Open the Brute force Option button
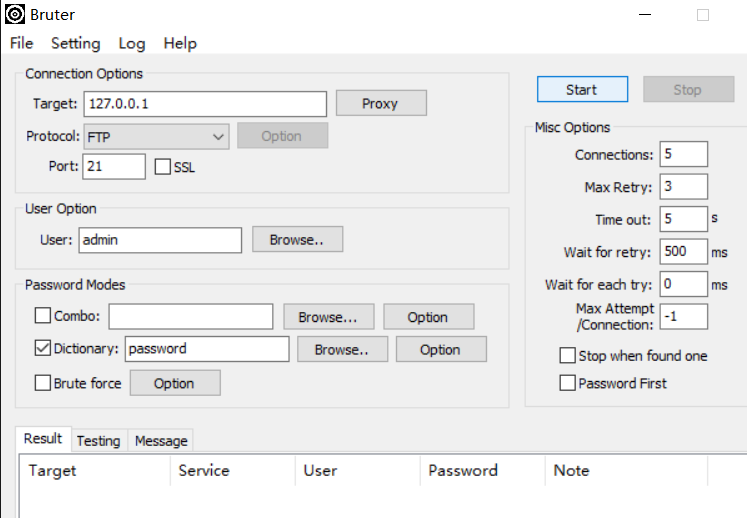This screenshot has width=747, height=518. pyautogui.click(x=175, y=383)
